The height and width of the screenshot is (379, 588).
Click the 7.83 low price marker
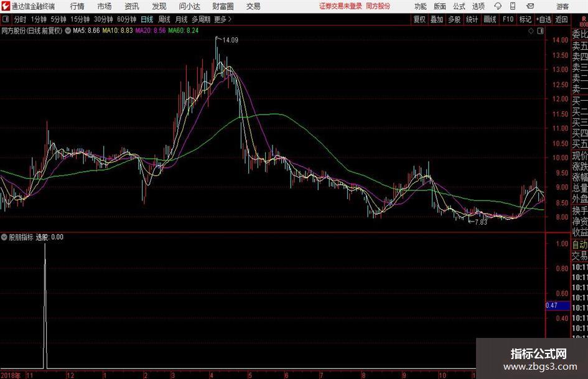click(481, 222)
